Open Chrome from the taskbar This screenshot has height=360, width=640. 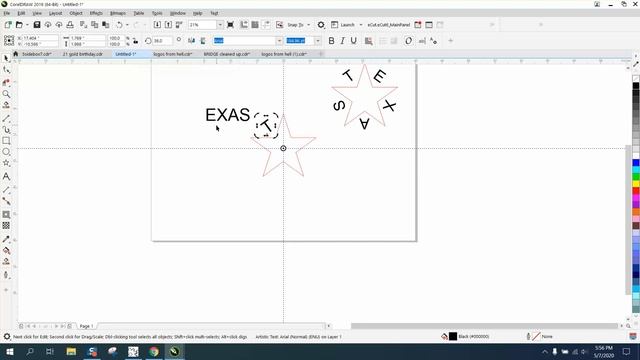tap(154, 351)
